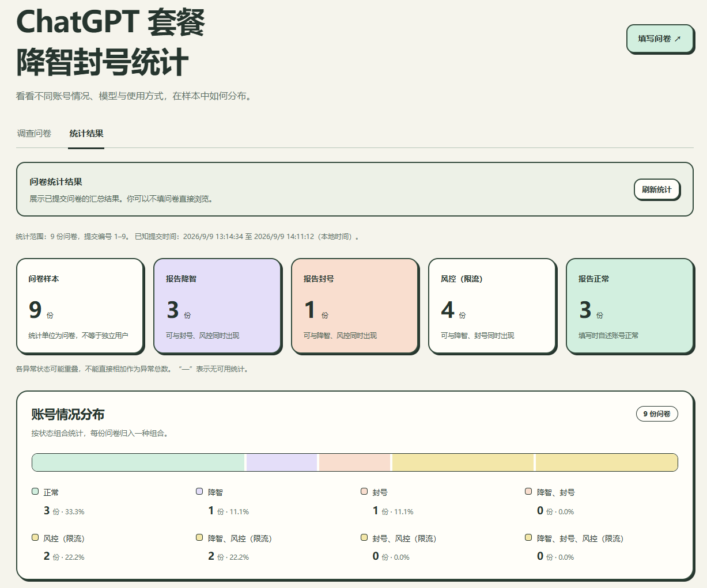Click purple 降智 segment of distribution bar
This screenshot has height=588, width=707.
coord(282,462)
